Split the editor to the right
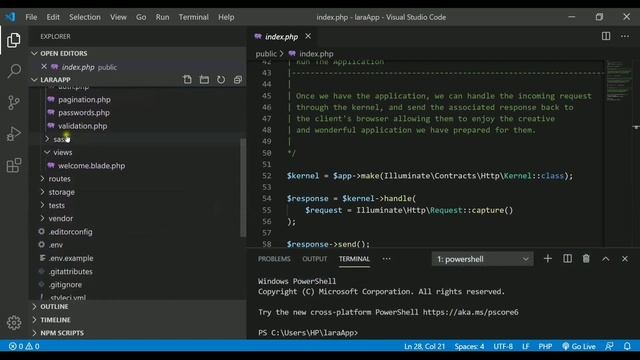This screenshot has height=360, width=640. 606,36
